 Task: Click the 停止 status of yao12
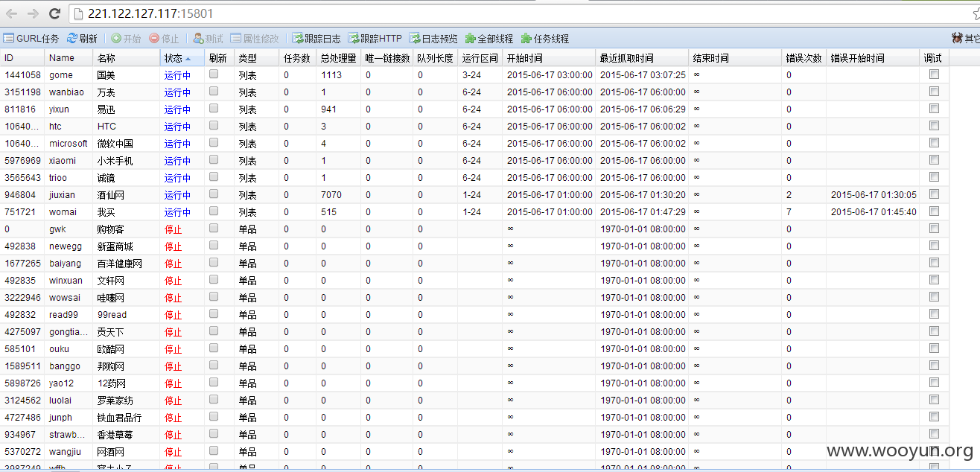click(173, 383)
